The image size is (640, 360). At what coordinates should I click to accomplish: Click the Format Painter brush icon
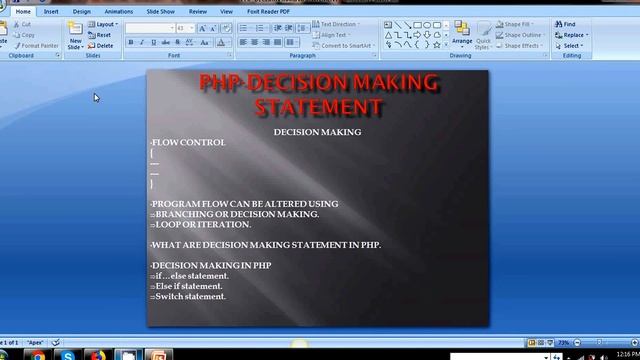[17, 46]
